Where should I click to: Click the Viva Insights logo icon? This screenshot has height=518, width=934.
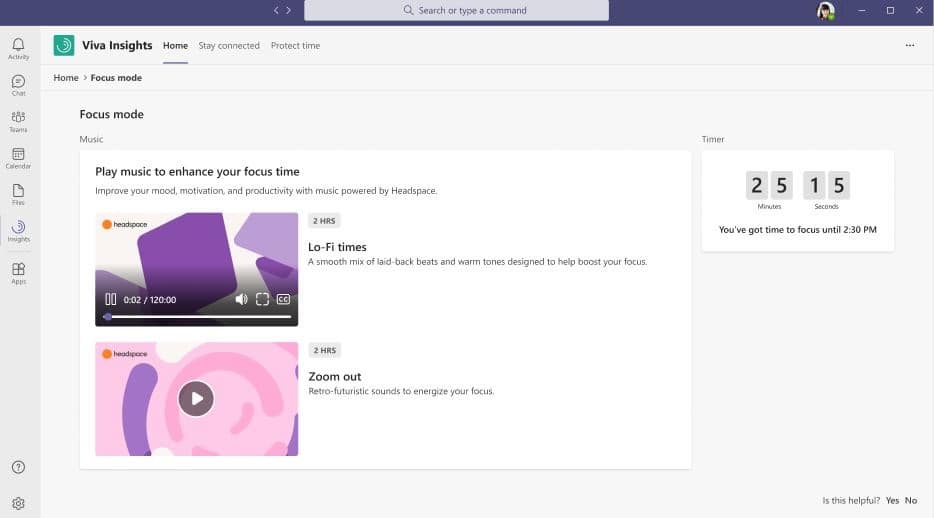coord(64,45)
